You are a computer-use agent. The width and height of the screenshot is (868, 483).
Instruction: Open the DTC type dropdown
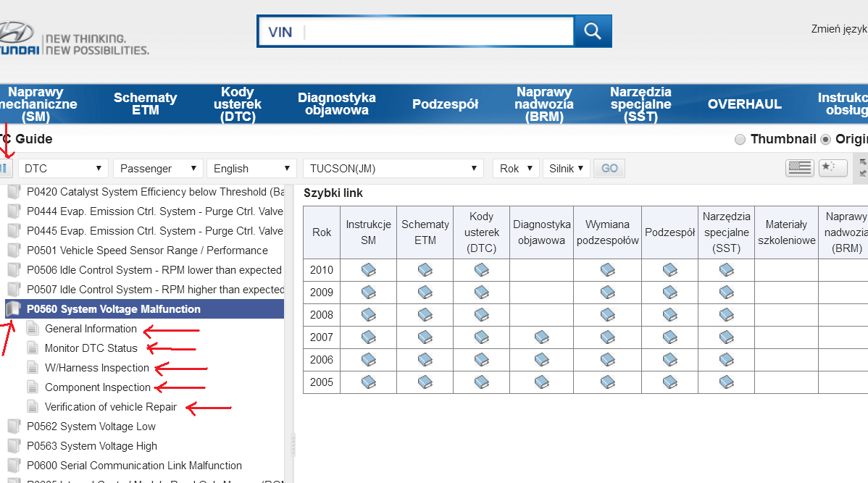(x=63, y=168)
